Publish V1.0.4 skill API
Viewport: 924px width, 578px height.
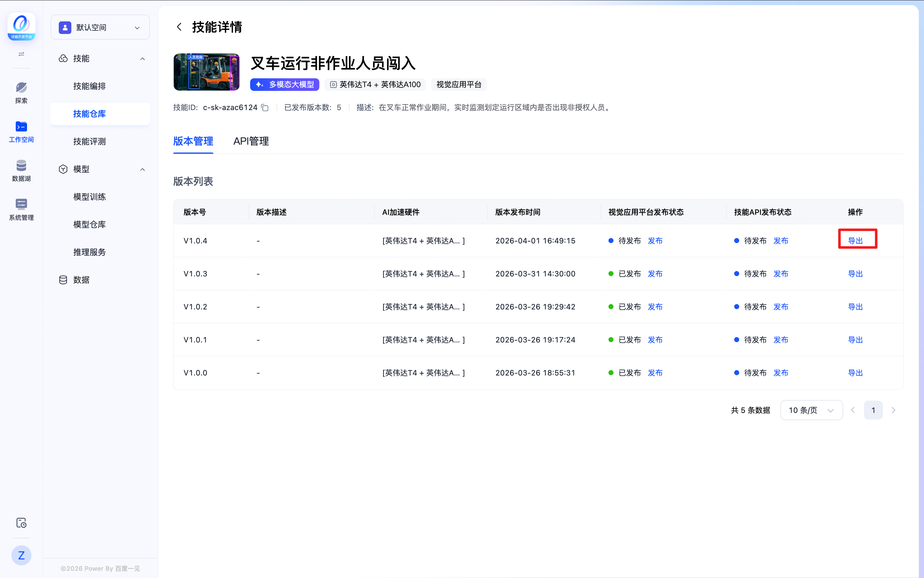pos(781,241)
